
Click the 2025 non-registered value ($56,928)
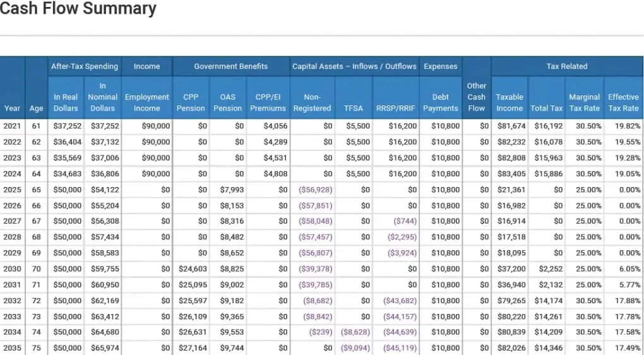315,190
